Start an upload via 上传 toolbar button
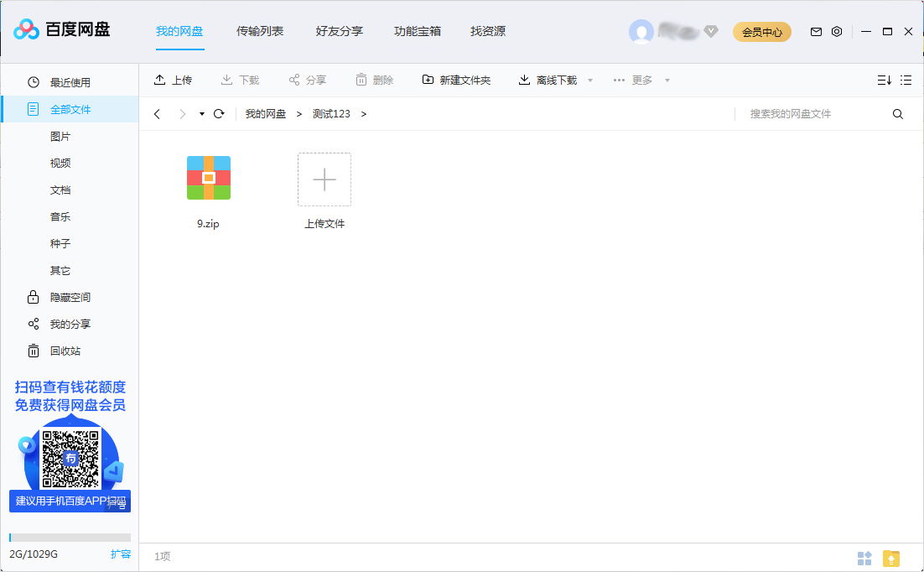 pyautogui.click(x=174, y=80)
